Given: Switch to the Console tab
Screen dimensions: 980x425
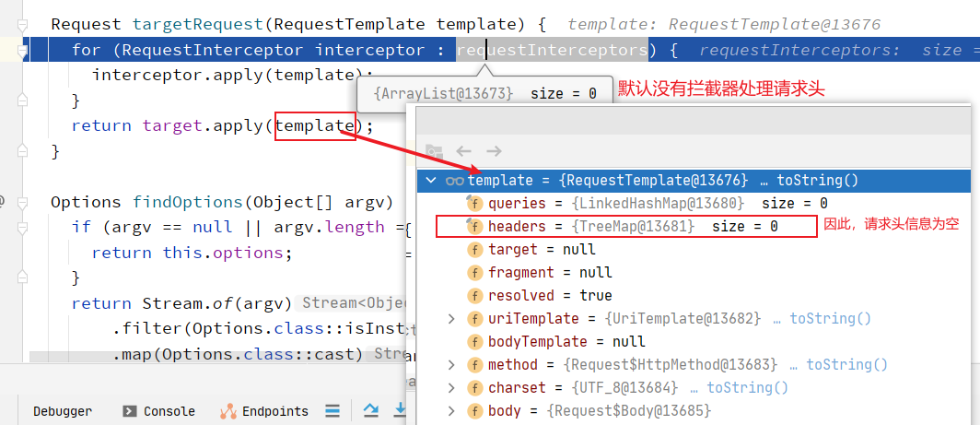Looking at the screenshot, I should (x=169, y=411).
